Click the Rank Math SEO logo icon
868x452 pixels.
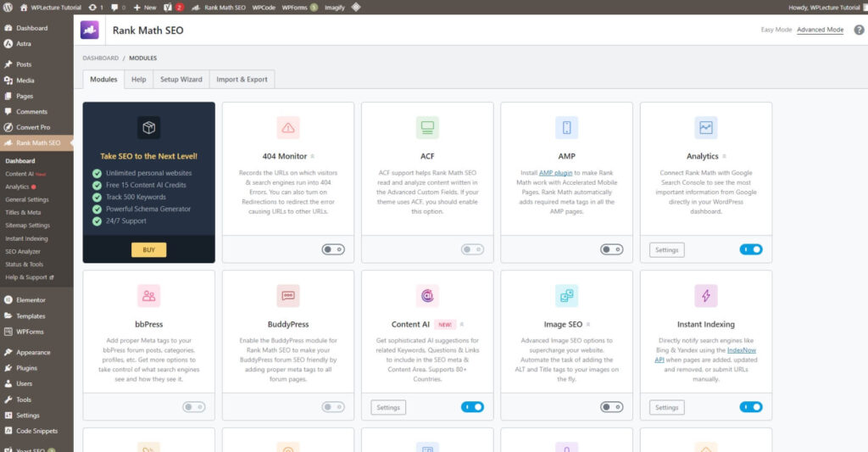[90, 30]
